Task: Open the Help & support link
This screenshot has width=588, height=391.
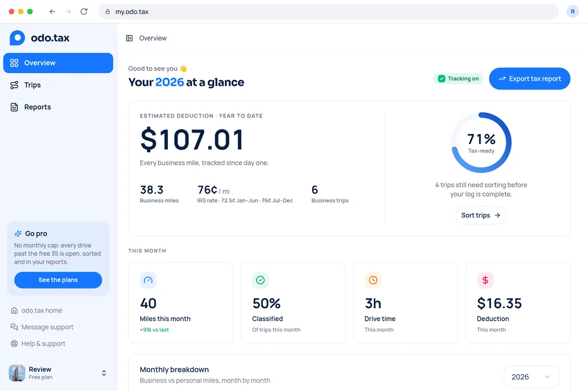Action: pos(38,344)
